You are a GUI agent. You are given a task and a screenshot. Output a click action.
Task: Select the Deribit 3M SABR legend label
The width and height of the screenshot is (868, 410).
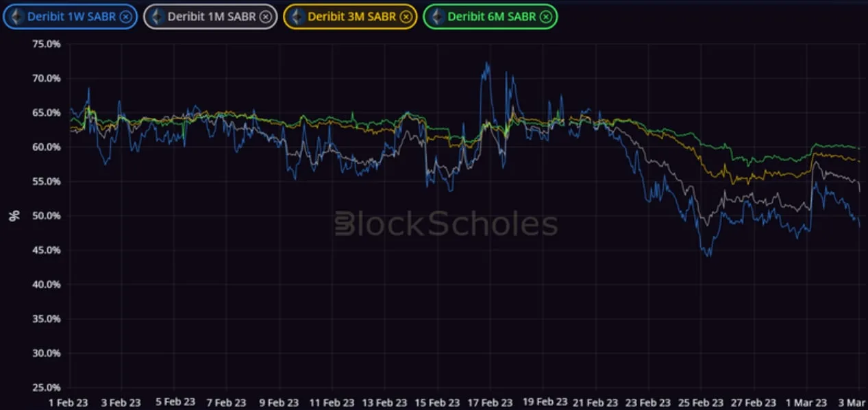click(x=351, y=17)
